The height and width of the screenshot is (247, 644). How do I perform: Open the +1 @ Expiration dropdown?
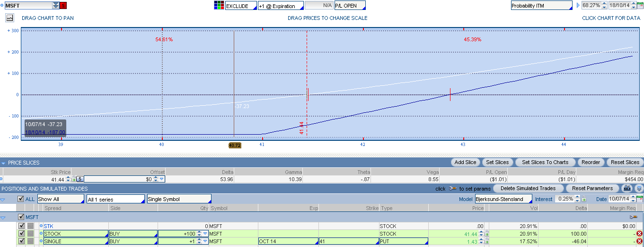tap(280, 6)
